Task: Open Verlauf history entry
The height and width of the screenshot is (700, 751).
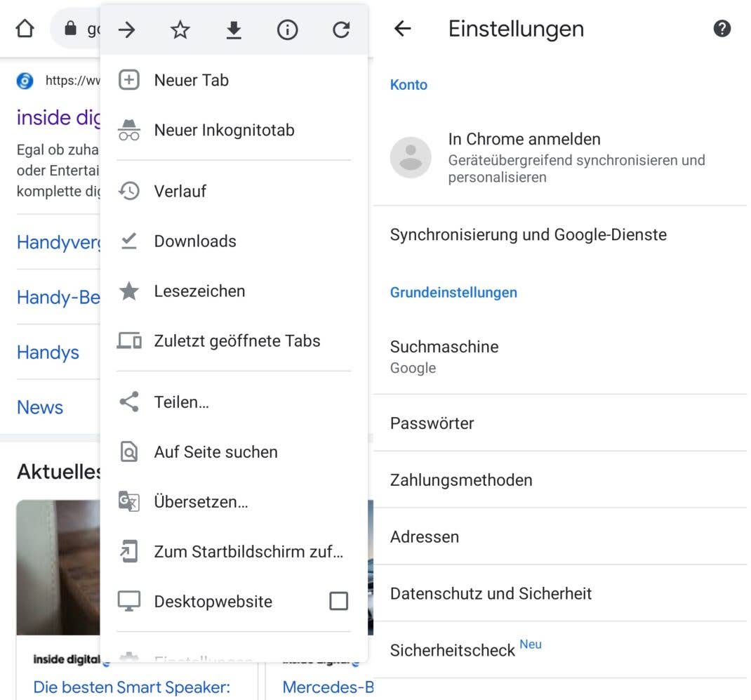Action: coord(180,191)
